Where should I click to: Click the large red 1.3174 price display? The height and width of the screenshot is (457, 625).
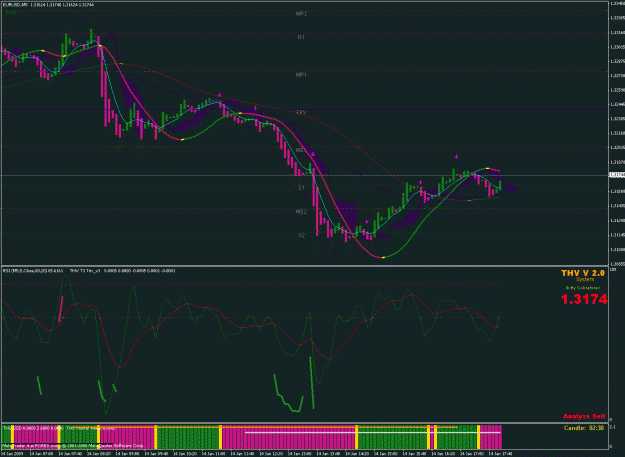pos(584,299)
